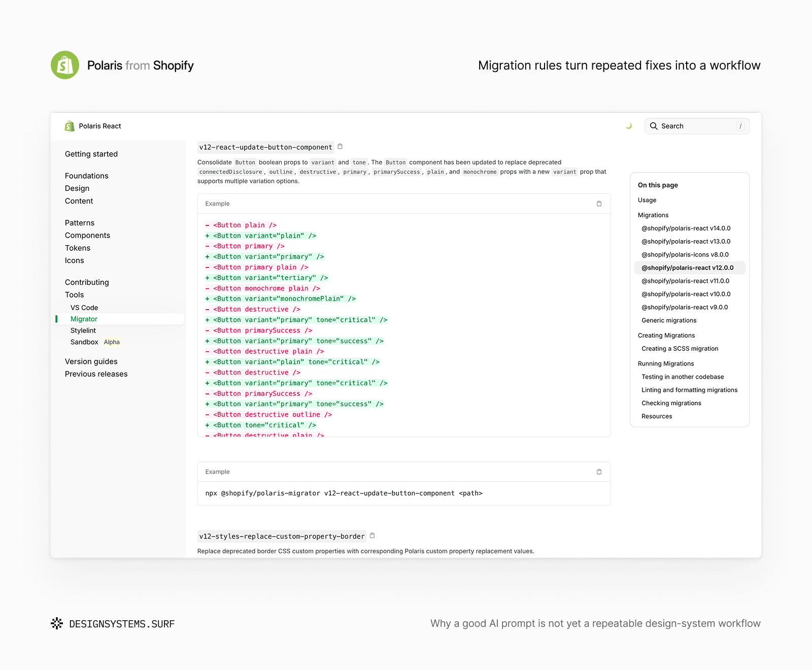Click primarySuccess inline code in description

(x=397, y=172)
